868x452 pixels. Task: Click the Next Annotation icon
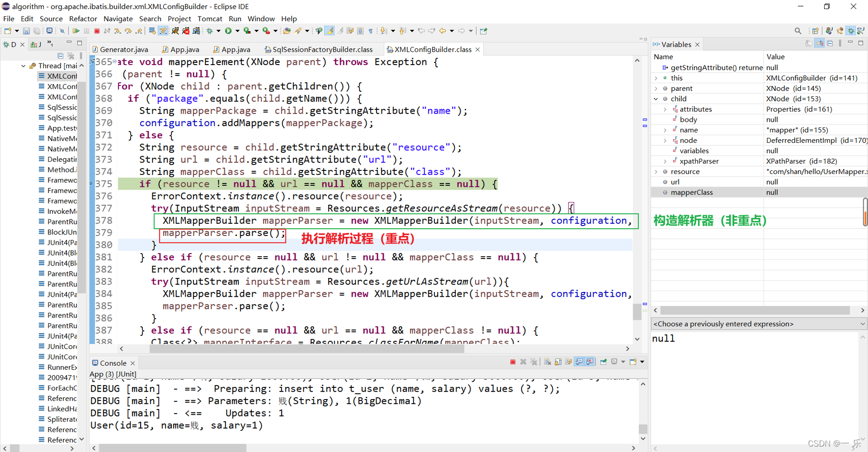(x=384, y=31)
